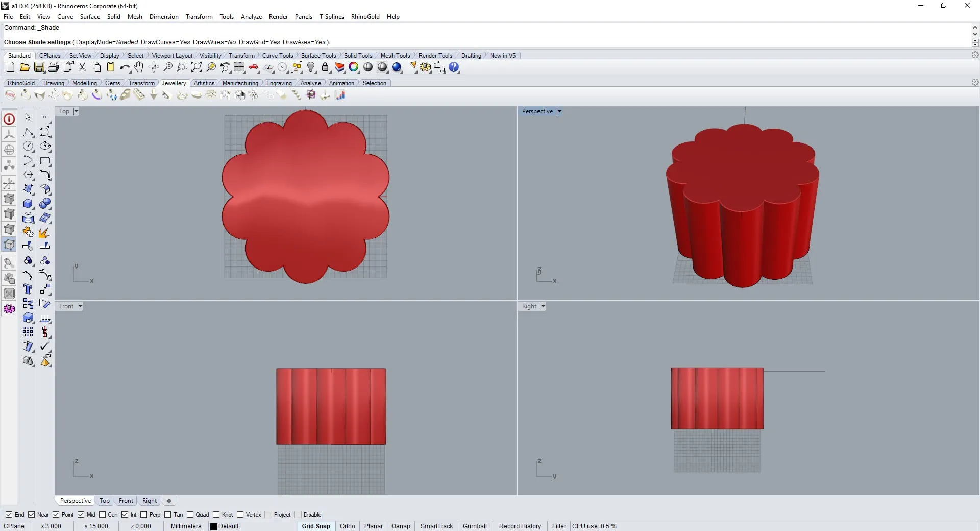Screen dimensions: 980x531
Task: Toggle Grid Snap in status bar
Action: coord(316,526)
